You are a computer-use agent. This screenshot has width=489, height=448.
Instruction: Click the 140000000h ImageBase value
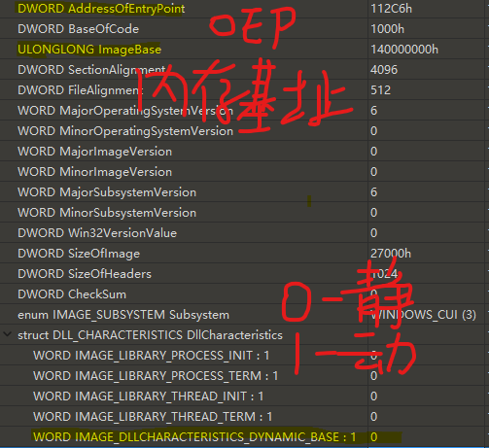pyautogui.click(x=404, y=50)
